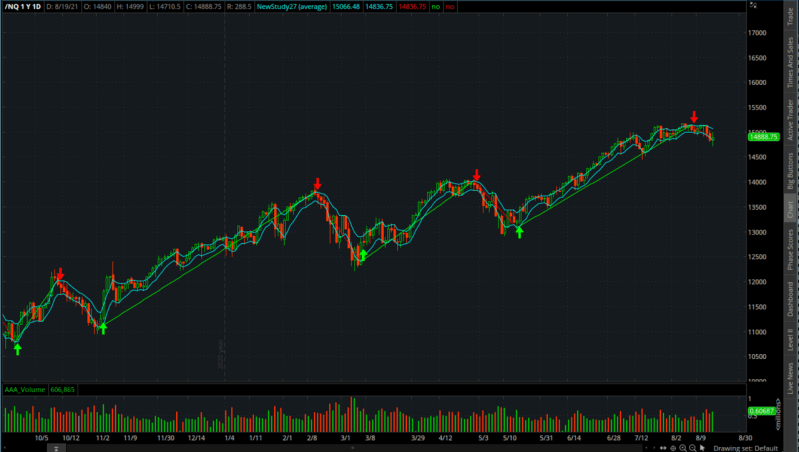This screenshot has width=799, height=452.
Task: Click the red 'no' study value
Action: click(x=450, y=7)
